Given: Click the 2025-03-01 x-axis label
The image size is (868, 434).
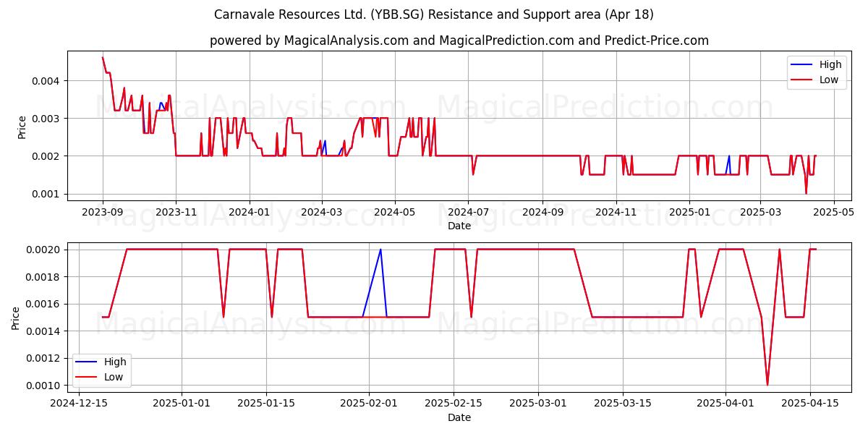Looking at the screenshot, I should pos(539,404).
